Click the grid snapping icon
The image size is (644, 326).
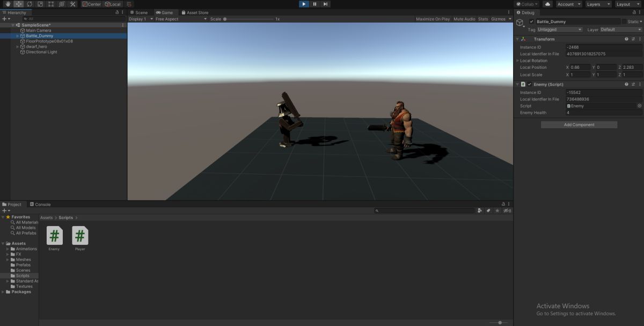coord(129,4)
